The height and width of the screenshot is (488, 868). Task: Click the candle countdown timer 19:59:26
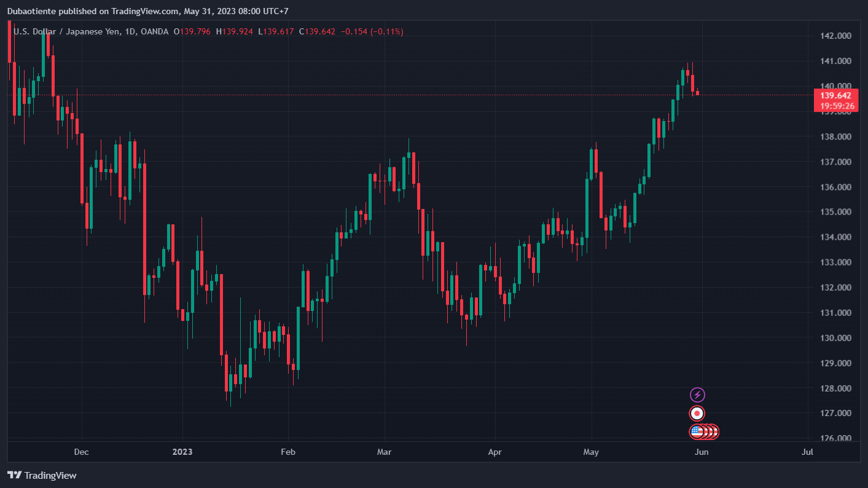pos(835,106)
